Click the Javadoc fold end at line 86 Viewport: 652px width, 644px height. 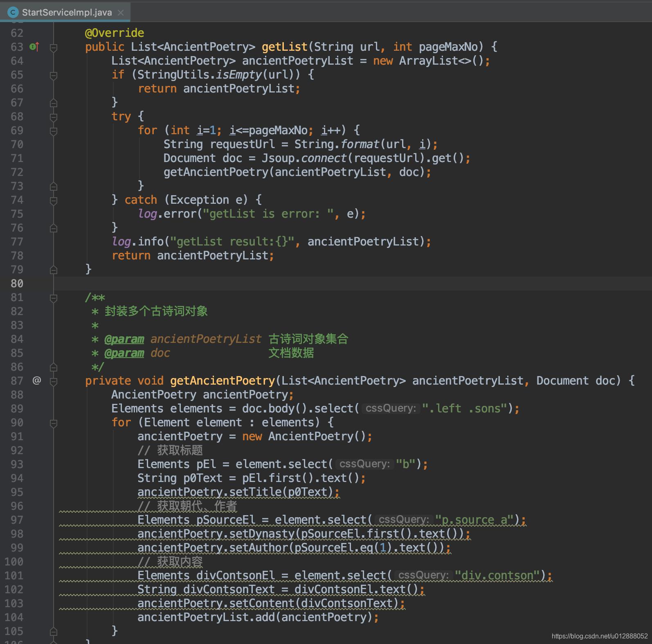[x=54, y=367]
